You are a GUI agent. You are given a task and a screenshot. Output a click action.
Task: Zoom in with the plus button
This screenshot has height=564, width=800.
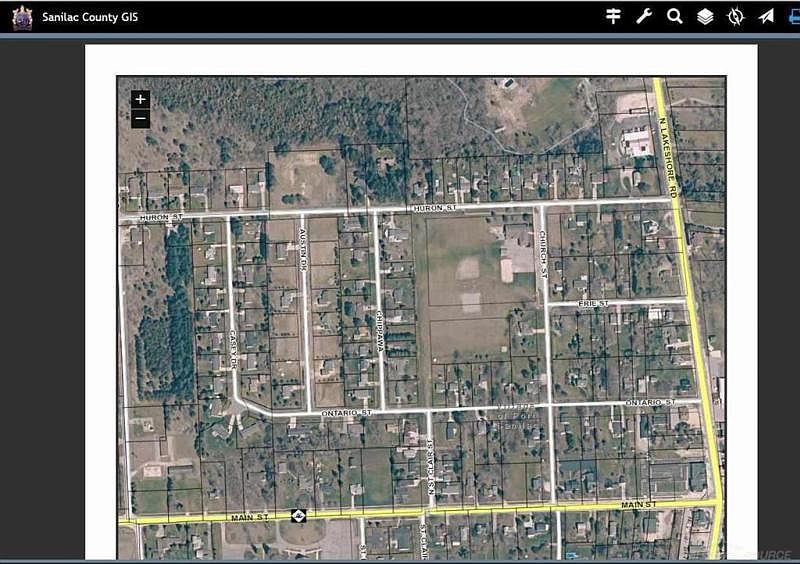(x=140, y=99)
